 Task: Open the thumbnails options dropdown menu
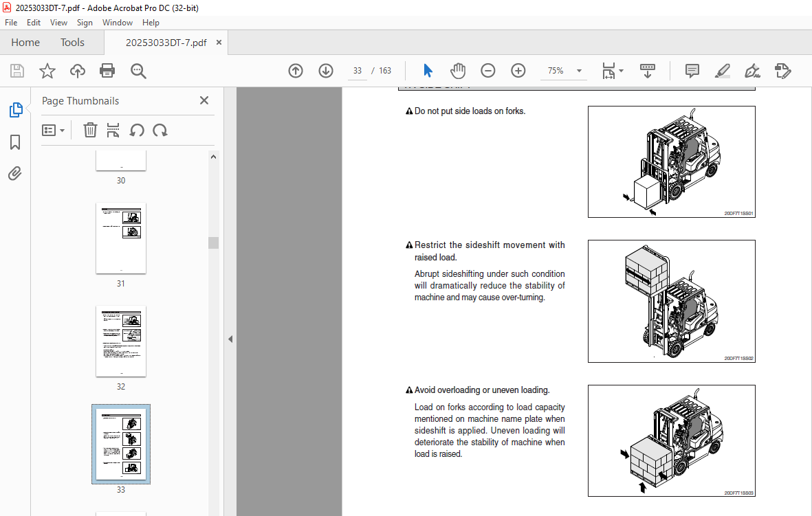coord(53,131)
